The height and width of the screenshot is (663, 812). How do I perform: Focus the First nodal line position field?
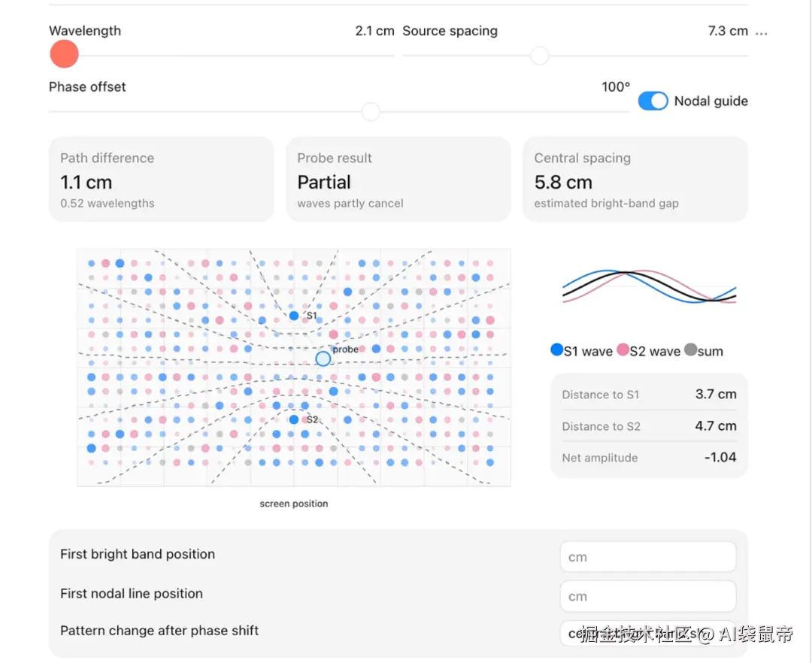click(648, 596)
